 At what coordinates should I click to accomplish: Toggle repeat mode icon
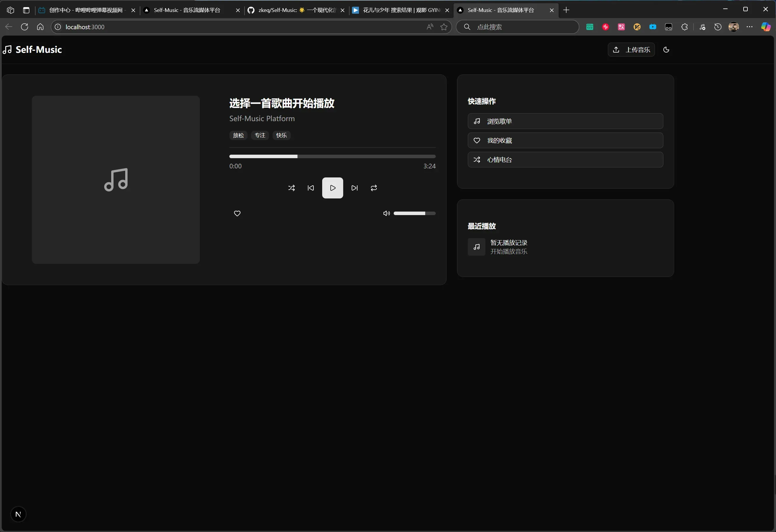coord(374,188)
